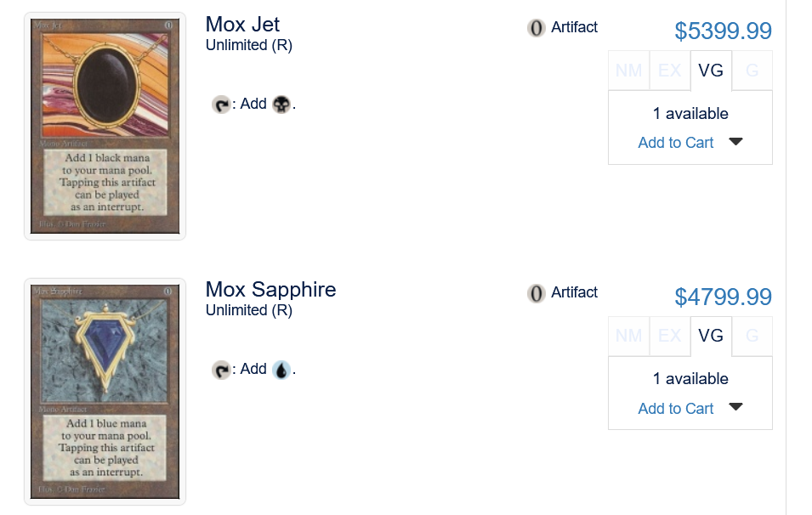Expand the Mox Sapphire cart quantity dropdown arrow
Image resolution: width=812 pixels, height=515 pixels.
736,407
